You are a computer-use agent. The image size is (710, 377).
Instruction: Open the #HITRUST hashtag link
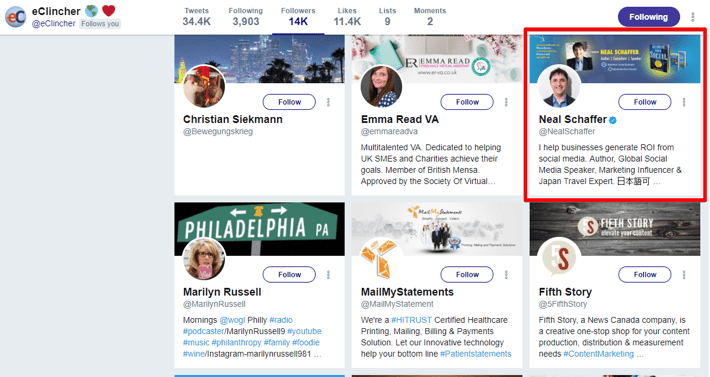click(x=411, y=320)
